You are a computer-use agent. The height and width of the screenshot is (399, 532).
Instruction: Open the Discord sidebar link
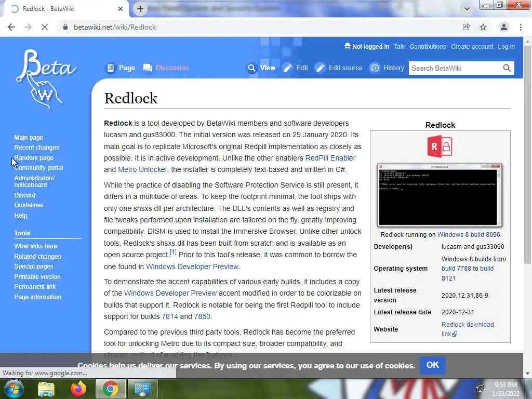(x=24, y=195)
